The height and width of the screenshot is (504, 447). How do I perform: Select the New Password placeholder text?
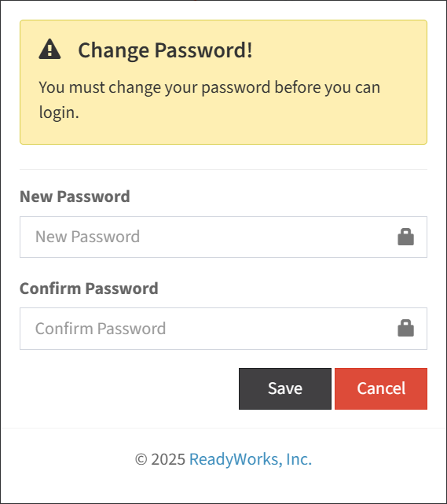88,237
